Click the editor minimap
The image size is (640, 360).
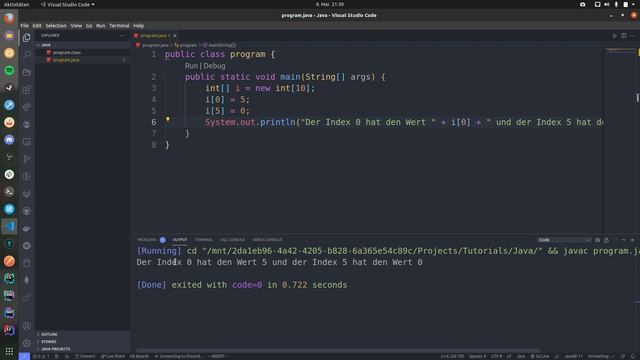tap(620, 139)
